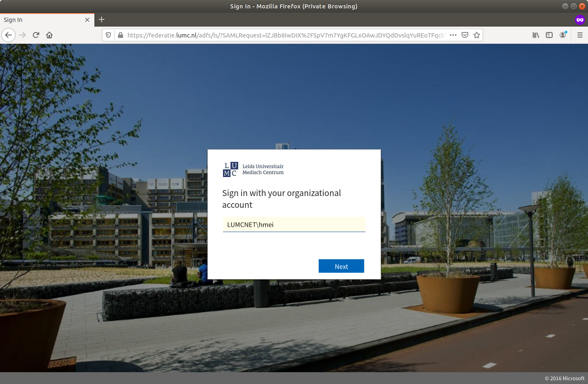Click the Next button
Screen dimensions: 588x384
[341, 266]
